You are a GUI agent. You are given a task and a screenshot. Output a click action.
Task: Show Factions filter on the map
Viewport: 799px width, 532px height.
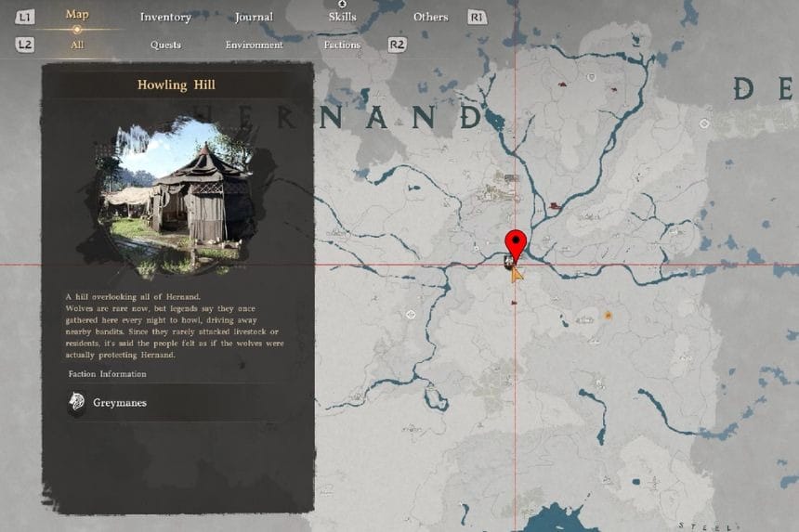342,45
